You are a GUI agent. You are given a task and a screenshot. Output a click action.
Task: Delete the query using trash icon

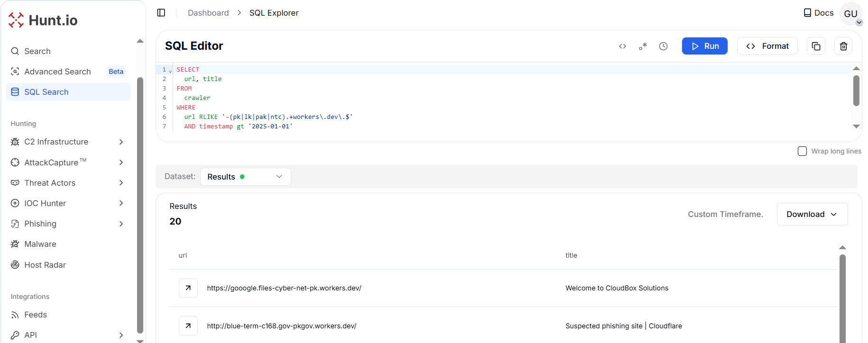843,46
